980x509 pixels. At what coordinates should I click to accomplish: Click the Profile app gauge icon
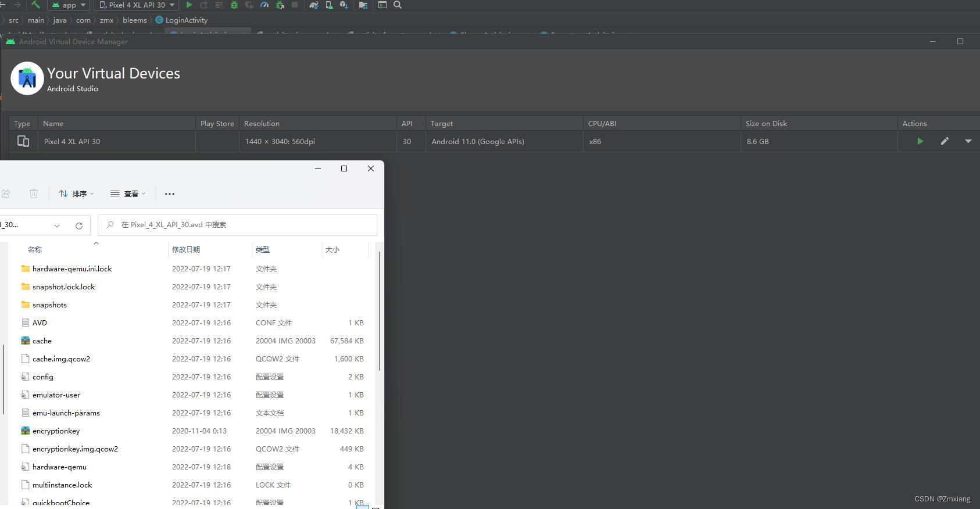click(x=264, y=5)
